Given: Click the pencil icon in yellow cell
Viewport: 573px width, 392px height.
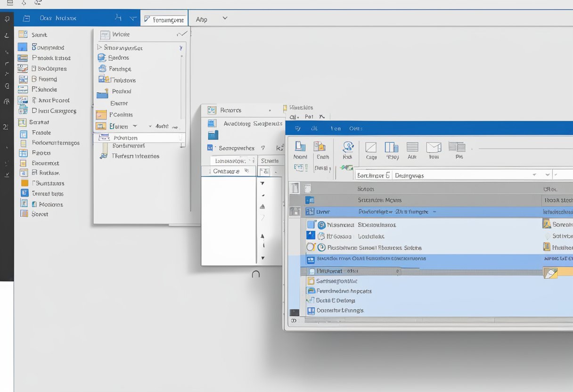Looking at the screenshot, I should pos(550,272).
